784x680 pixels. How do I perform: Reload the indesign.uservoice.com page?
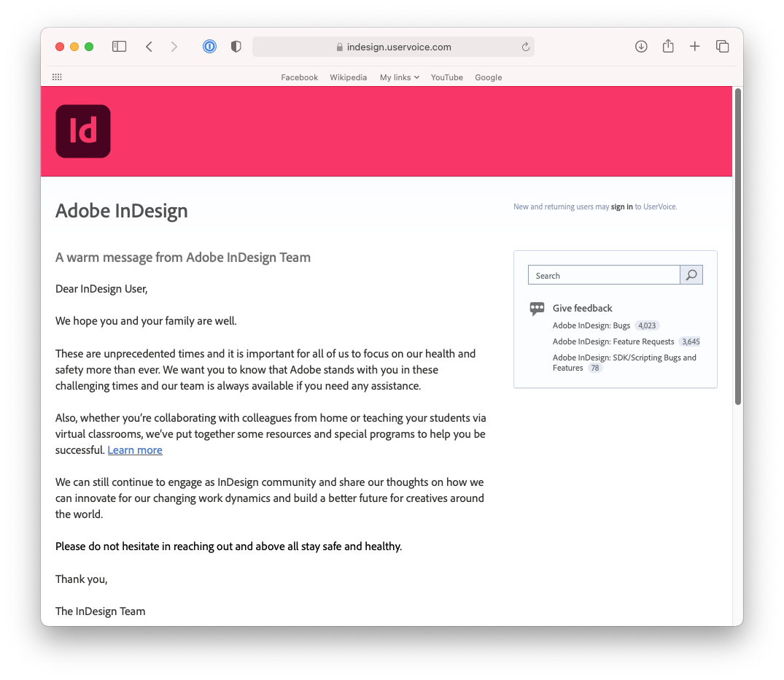(x=526, y=47)
